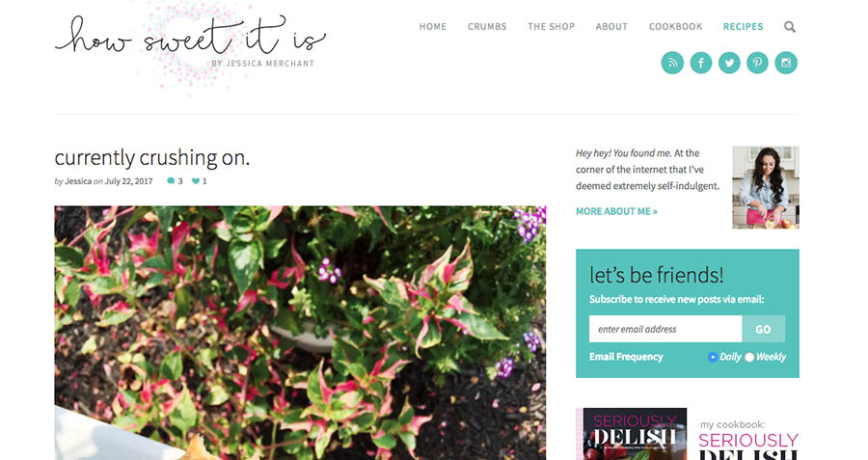Screen dimensions: 868x460
Task: Navigate to the Recipes menu item
Action: (x=743, y=27)
